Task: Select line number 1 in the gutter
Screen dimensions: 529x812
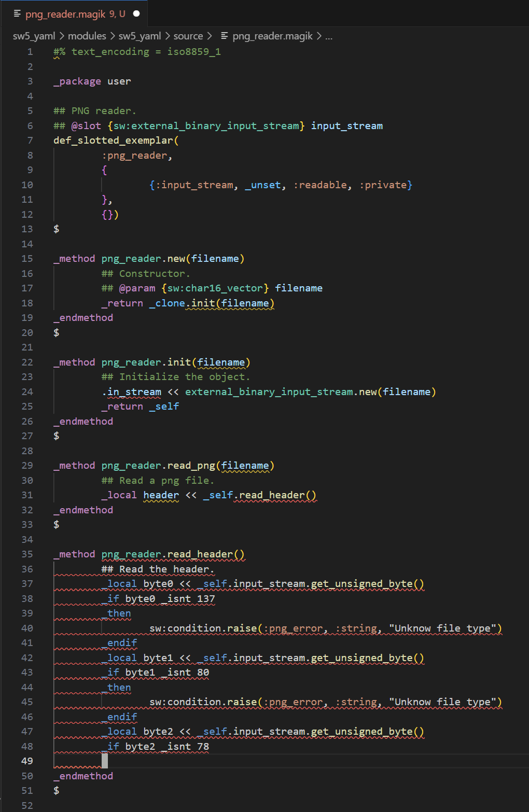Action: tap(30, 52)
